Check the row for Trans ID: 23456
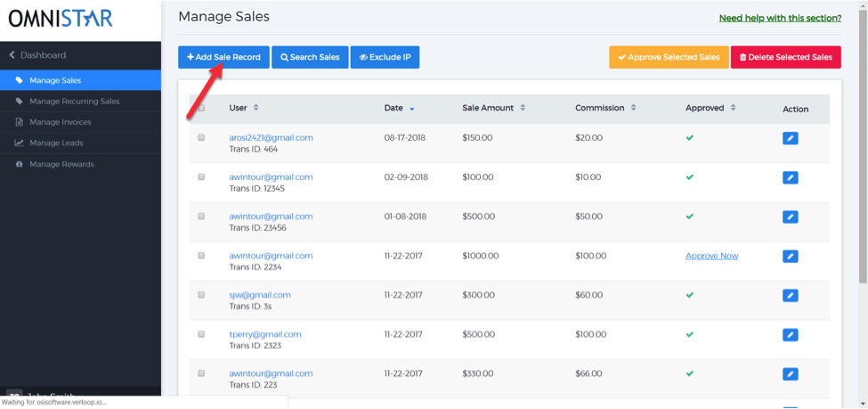The width and height of the screenshot is (868, 409). (x=201, y=217)
